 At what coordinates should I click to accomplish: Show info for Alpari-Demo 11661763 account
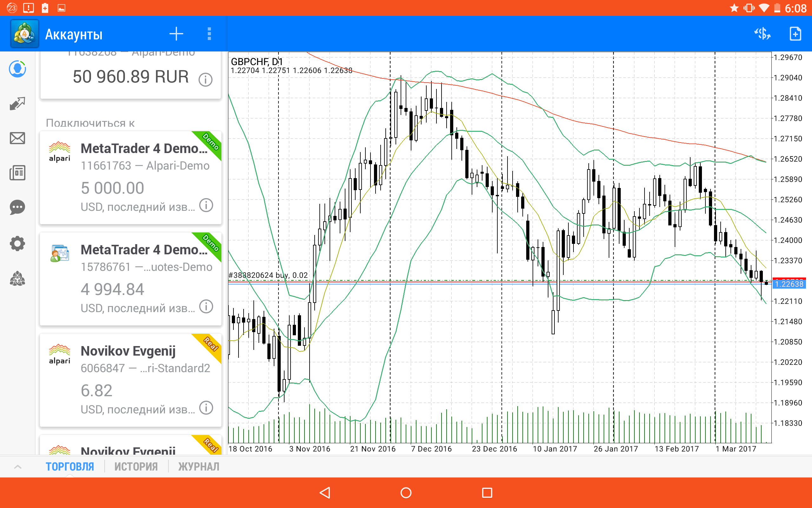(206, 205)
